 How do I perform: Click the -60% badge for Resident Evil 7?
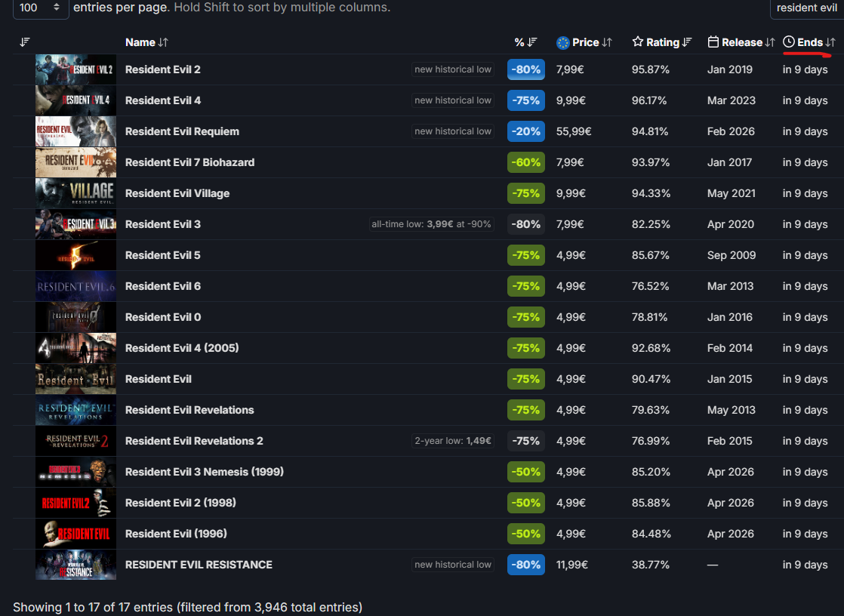coord(526,162)
